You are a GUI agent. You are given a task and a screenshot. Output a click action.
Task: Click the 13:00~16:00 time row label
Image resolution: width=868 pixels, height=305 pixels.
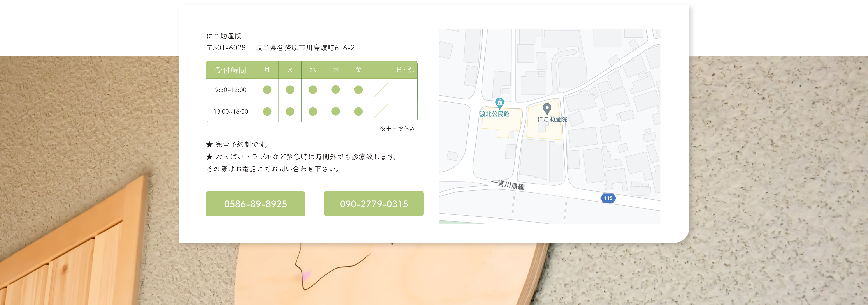tap(231, 112)
